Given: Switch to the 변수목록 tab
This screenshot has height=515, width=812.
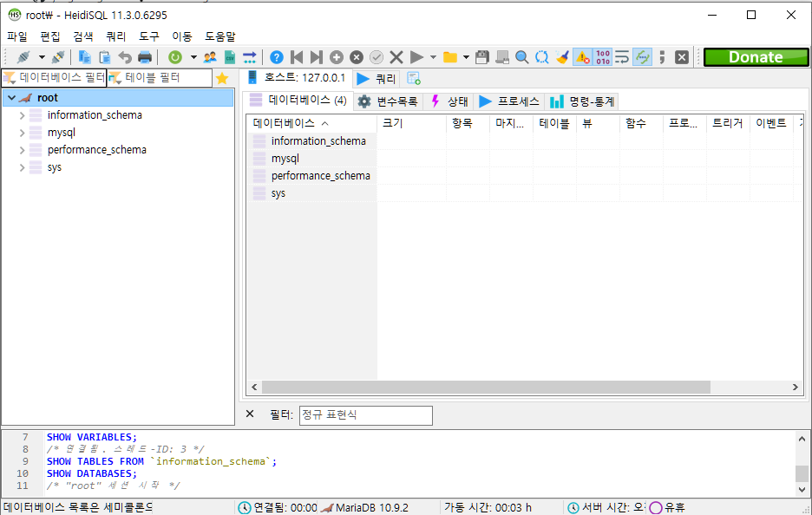Looking at the screenshot, I should [x=389, y=101].
